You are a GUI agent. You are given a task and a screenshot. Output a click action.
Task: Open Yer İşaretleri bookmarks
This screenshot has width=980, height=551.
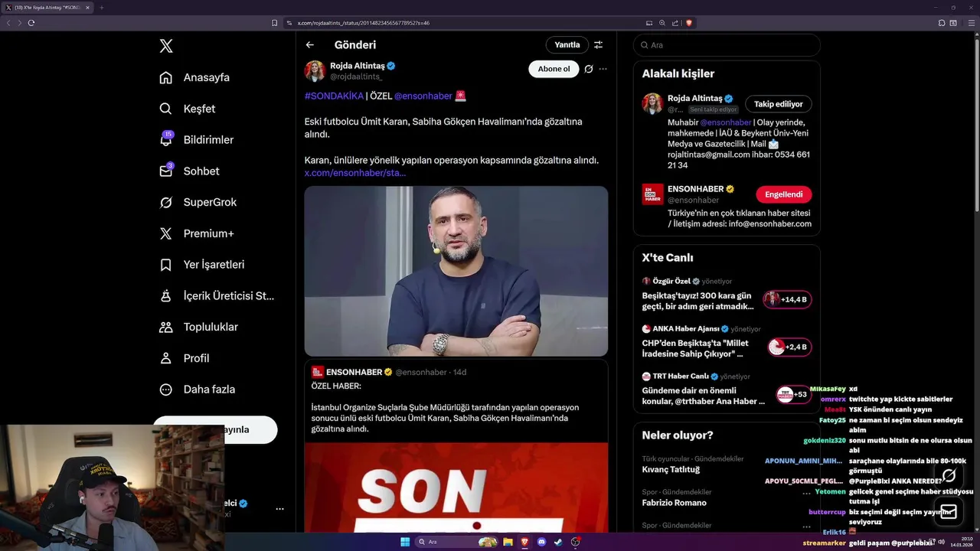(201, 265)
